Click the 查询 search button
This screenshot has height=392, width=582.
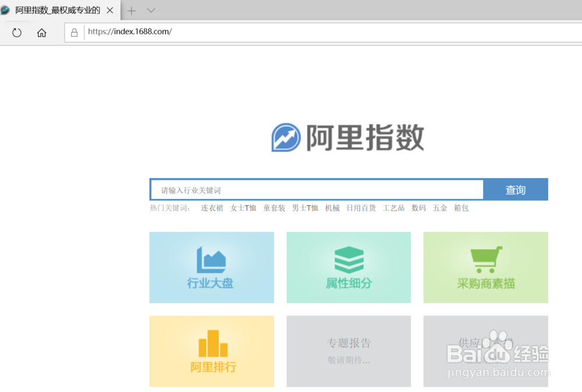[516, 190]
